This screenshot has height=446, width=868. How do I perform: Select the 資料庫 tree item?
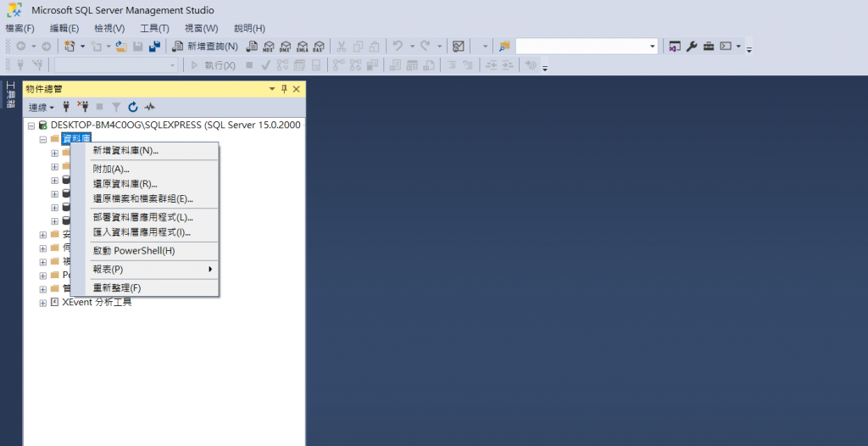click(76, 138)
